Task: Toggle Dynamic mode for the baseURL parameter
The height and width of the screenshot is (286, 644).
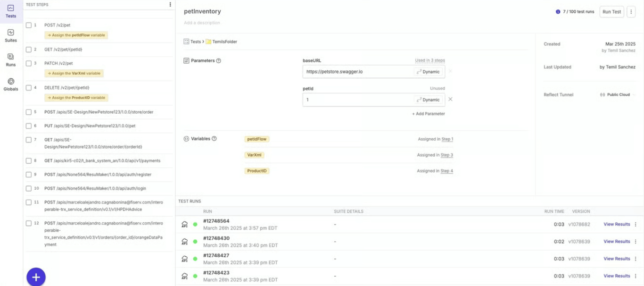Action: pyautogui.click(x=428, y=71)
